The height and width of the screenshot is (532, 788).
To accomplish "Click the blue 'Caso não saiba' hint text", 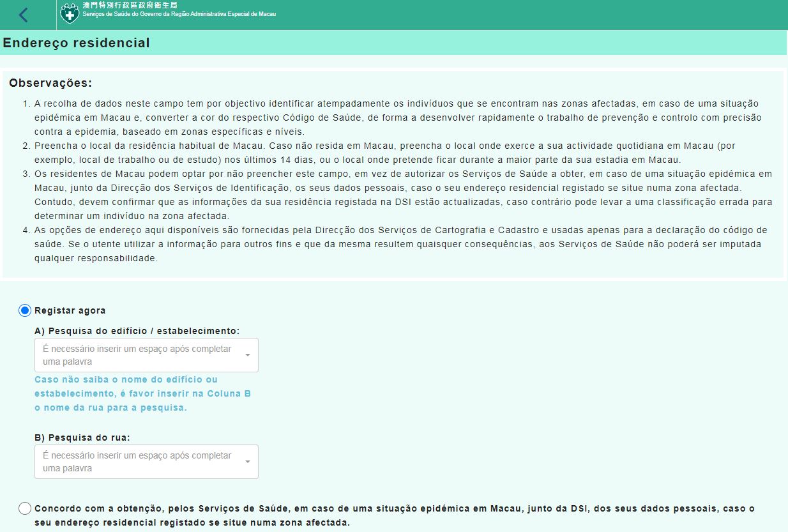I will (x=142, y=393).
